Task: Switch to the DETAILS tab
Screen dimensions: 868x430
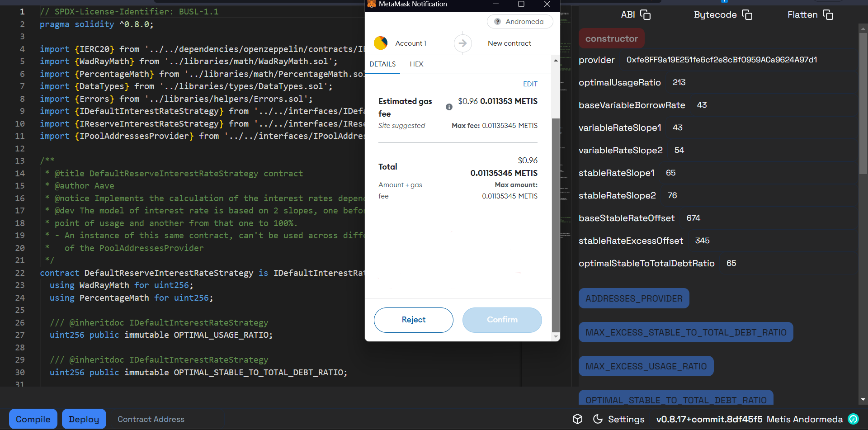Action: point(382,64)
